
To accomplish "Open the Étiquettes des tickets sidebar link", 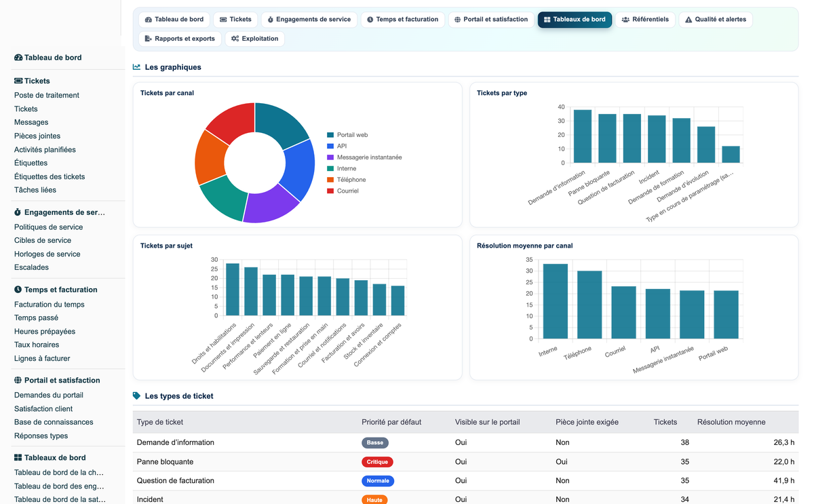I will (x=50, y=177).
